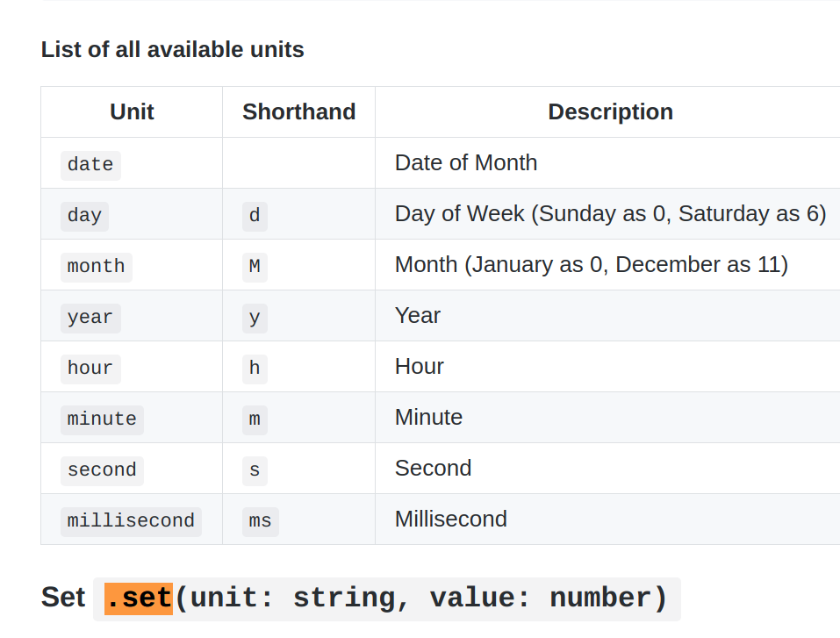Image resolution: width=840 pixels, height=638 pixels.
Task: Click the Shorthand column header
Action: (298, 112)
